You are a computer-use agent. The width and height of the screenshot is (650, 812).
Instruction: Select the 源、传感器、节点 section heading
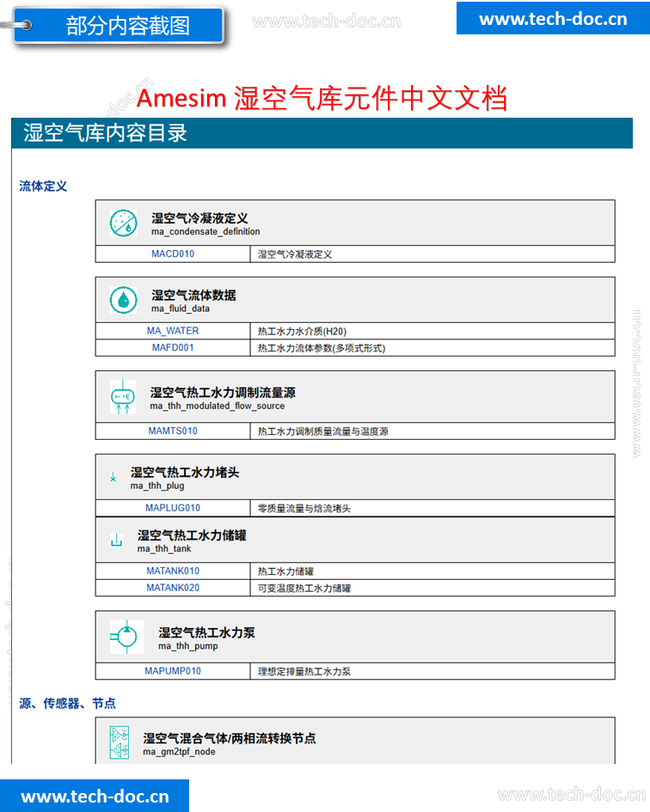(67, 703)
